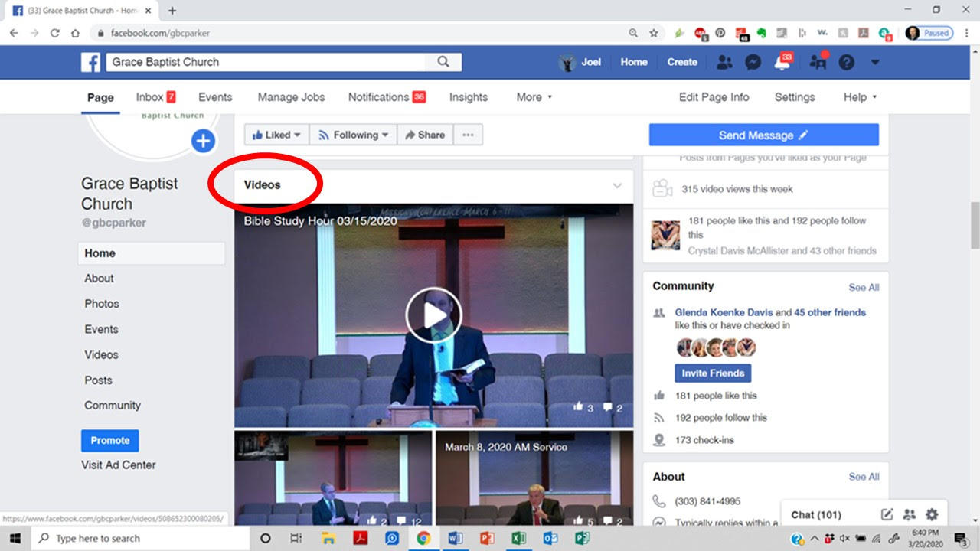This screenshot has width=980, height=551.
Task: Open Chrome's three-dot menu
Action: pyautogui.click(x=966, y=33)
